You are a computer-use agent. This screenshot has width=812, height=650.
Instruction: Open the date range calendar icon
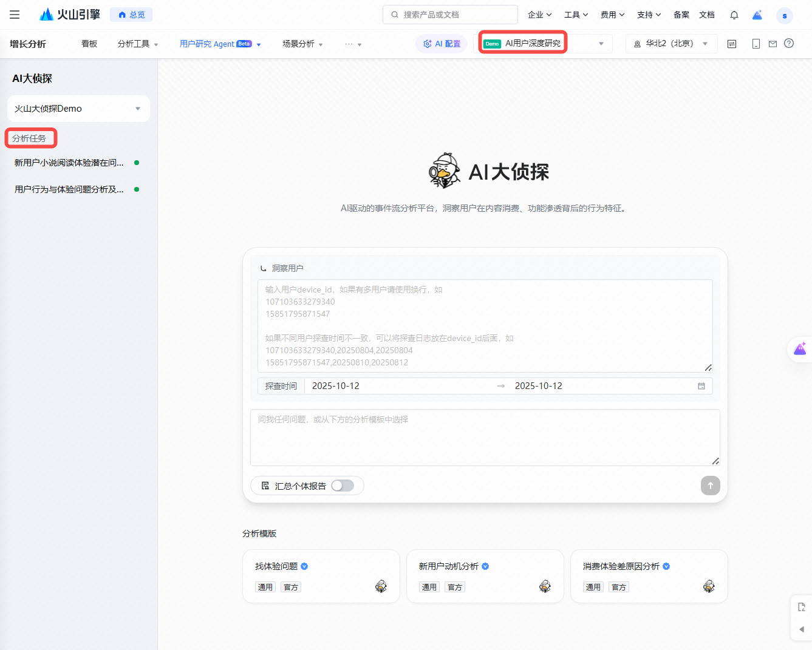click(701, 386)
